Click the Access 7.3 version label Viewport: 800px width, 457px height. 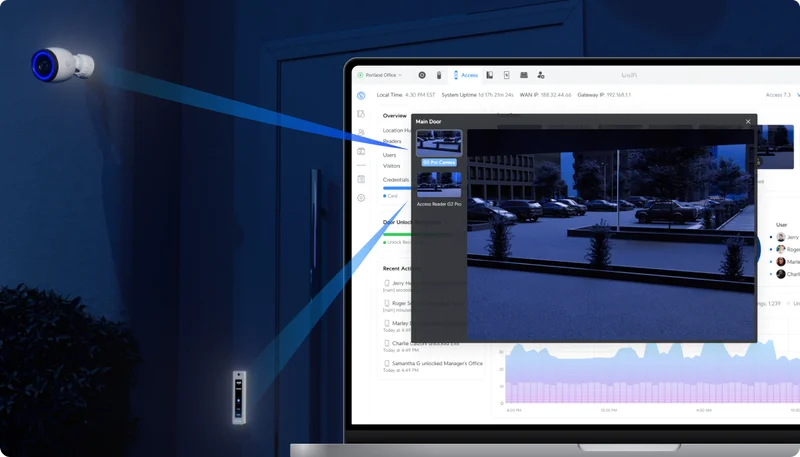(x=778, y=95)
